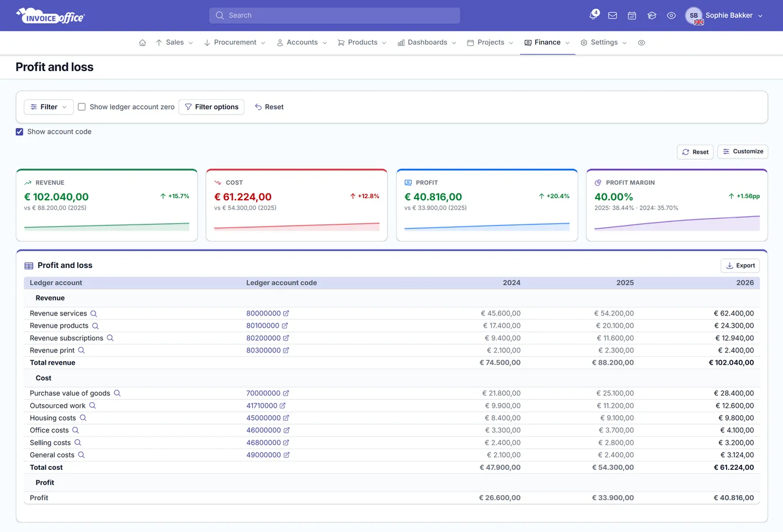Click the InvoiceOffice logo
This screenshot has width=783, height=532.
[x=50, y=16]
